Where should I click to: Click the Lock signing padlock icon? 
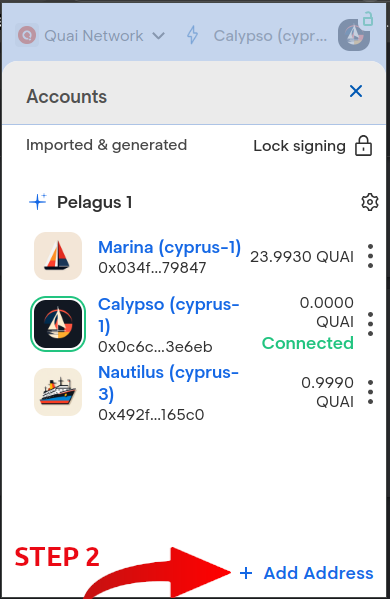click(x=363, y=146)
